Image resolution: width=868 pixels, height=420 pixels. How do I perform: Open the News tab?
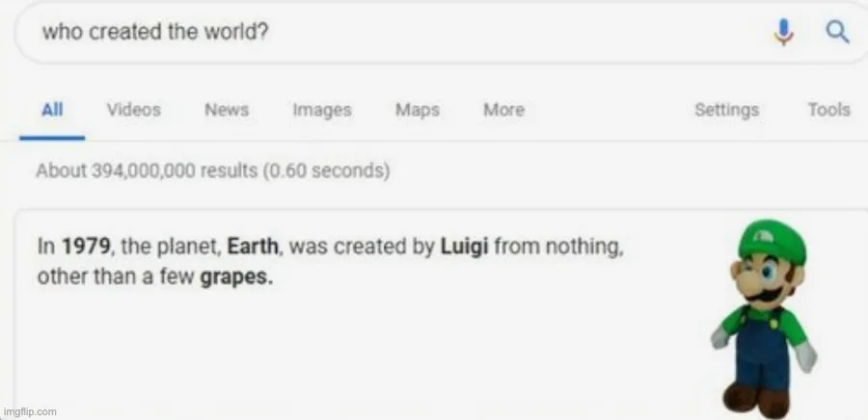226,110
